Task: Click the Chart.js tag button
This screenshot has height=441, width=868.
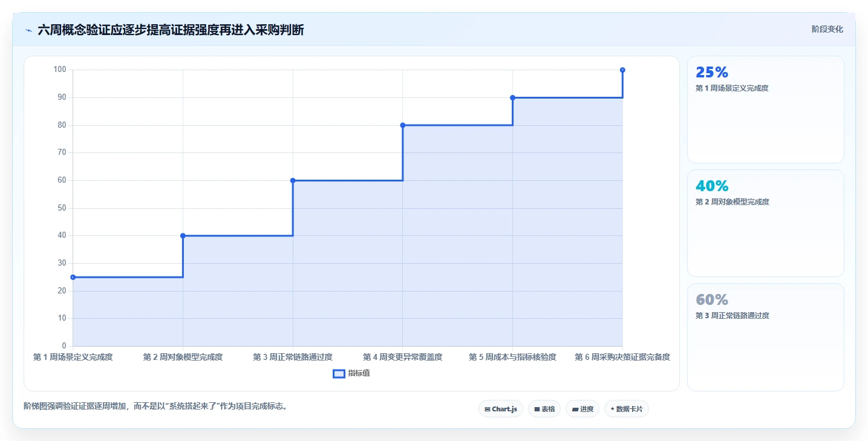Action: pyautogui.click(x=501, y=409)
